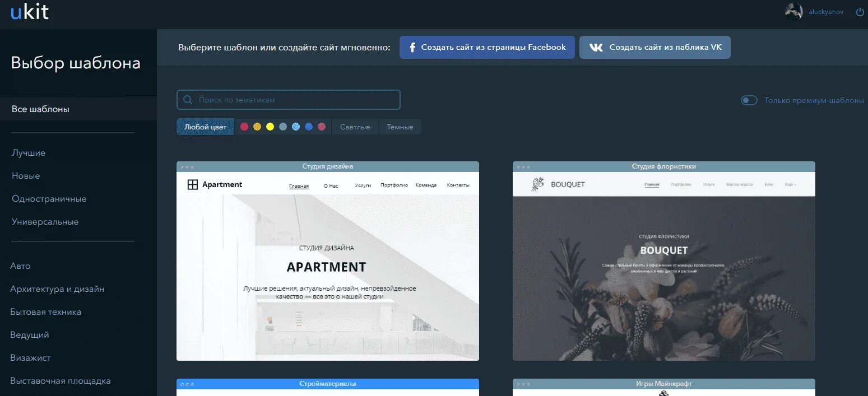The height and width of the screenshot is (396, 868).
Task: Choose the 'Визажист' topic
Action: (x=30, y=358)
